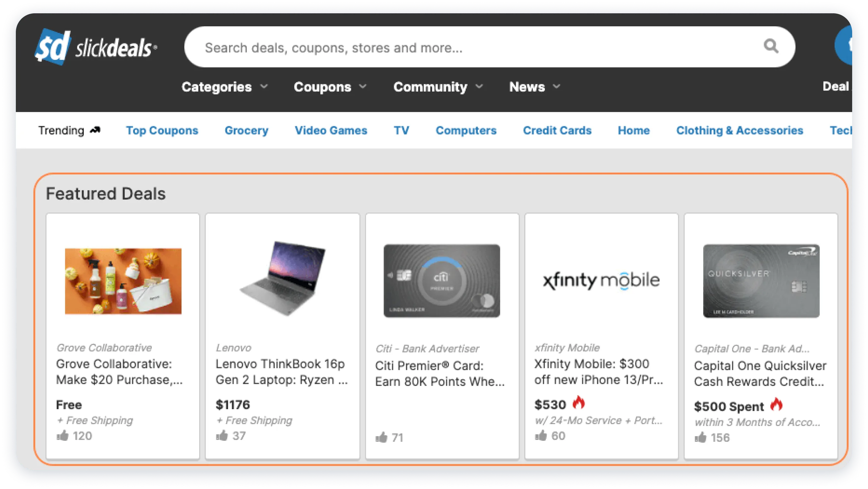
Task: Open Grove Collaborative Make $20 Purchase deal title
Action: [119, 372]
